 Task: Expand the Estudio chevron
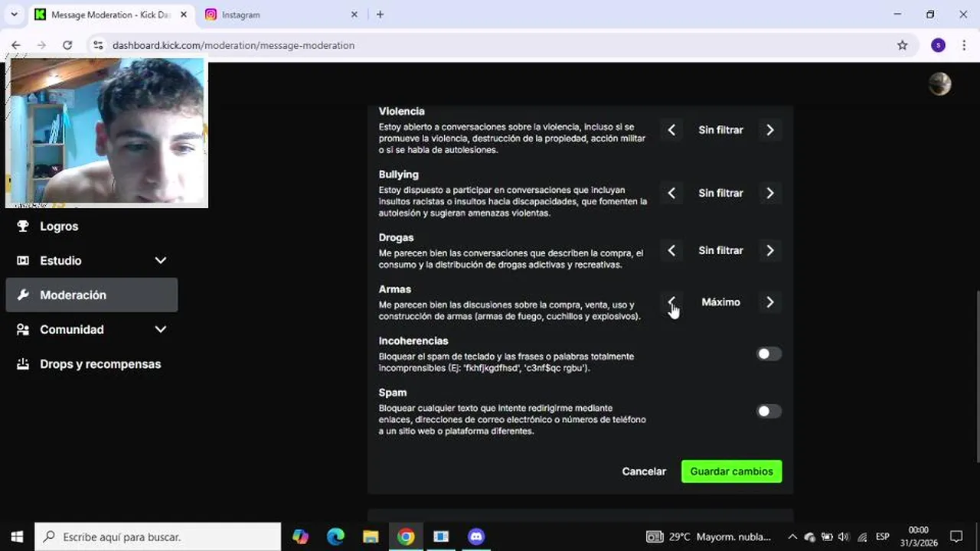click(161, 261)
